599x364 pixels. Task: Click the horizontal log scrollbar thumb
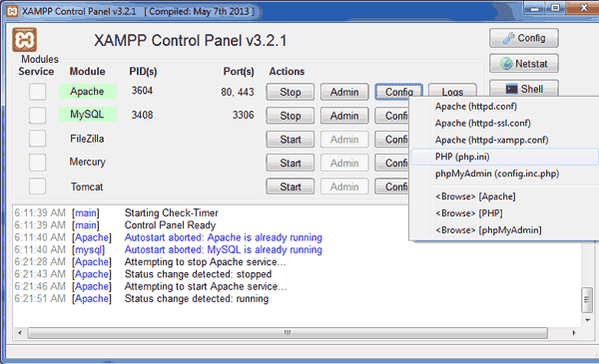[288, 333]
